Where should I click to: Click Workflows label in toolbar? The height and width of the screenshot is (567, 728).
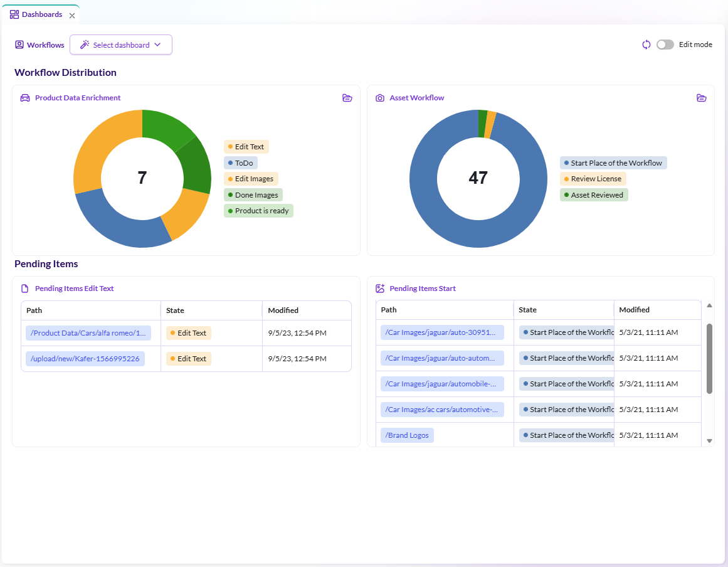[46, 45]
